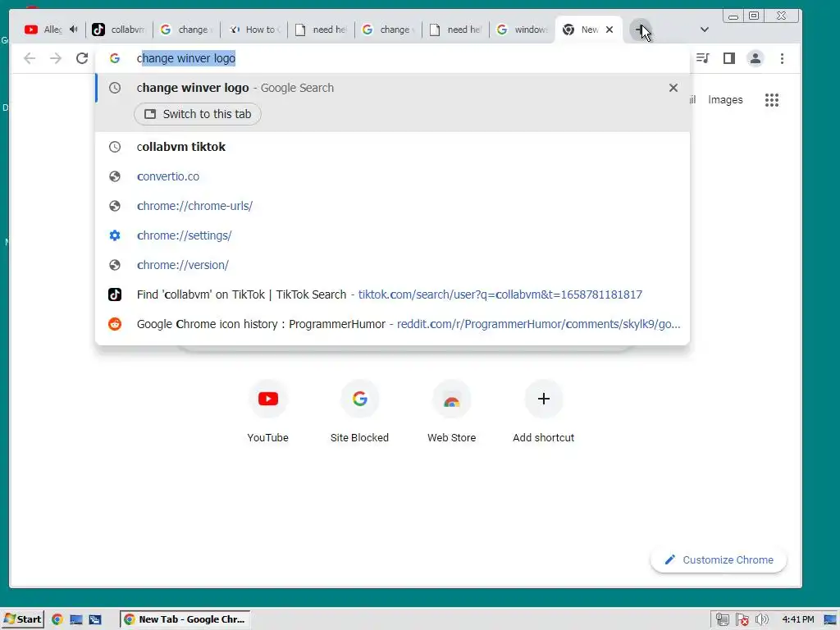Open the volume tray icon
The width and height of the screenshot is (840, 630).
coord(762,620)
